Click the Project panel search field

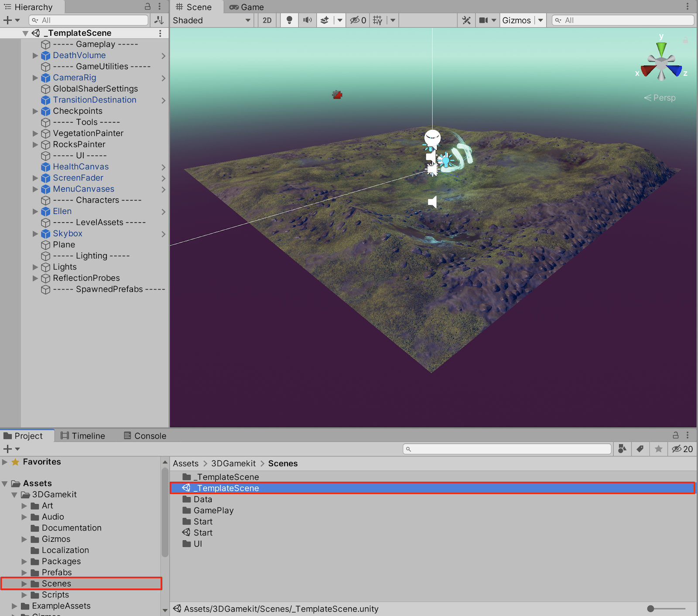[507, 449]
